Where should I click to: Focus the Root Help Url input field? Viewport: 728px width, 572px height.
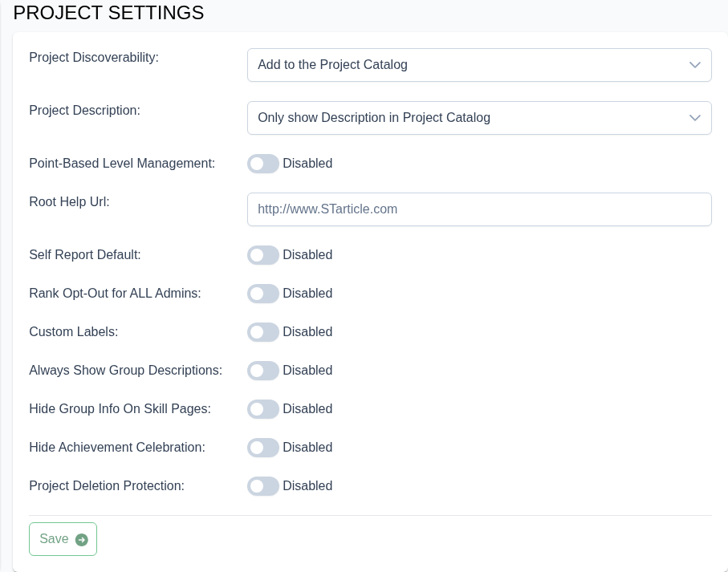479,209
